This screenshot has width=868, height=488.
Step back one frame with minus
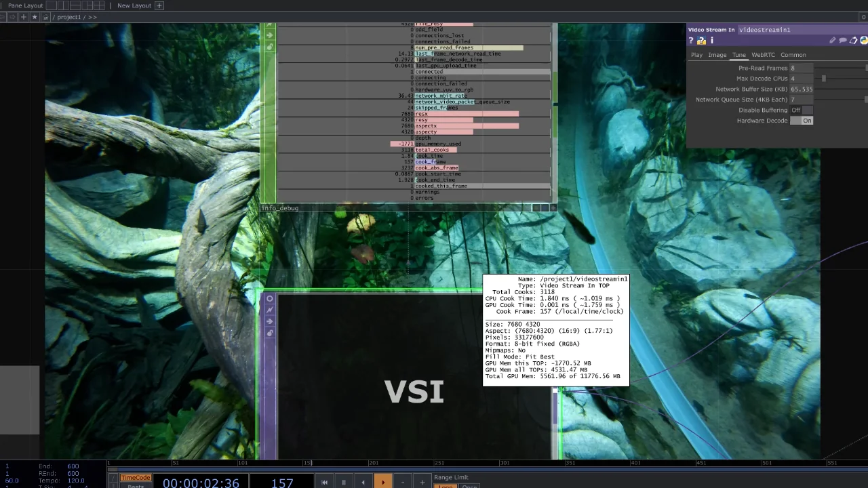pyautogui.click(x=403, y=482)
